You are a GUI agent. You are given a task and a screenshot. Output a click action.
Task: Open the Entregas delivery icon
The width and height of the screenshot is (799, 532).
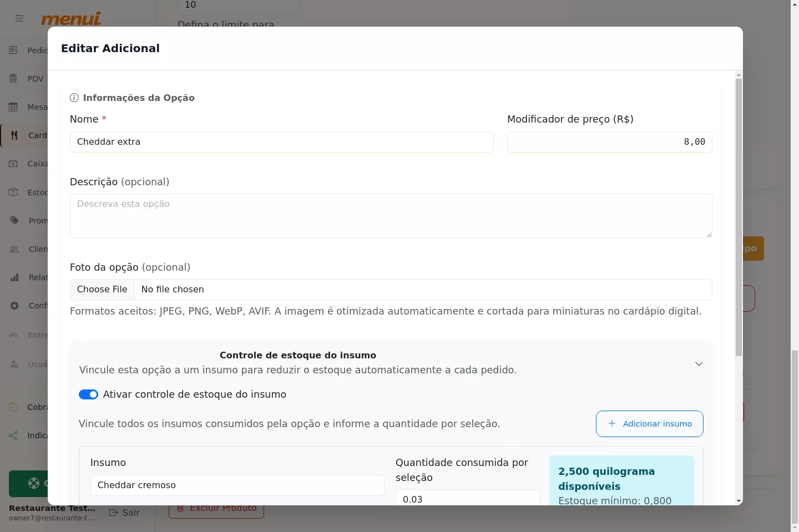click(14, 335)
